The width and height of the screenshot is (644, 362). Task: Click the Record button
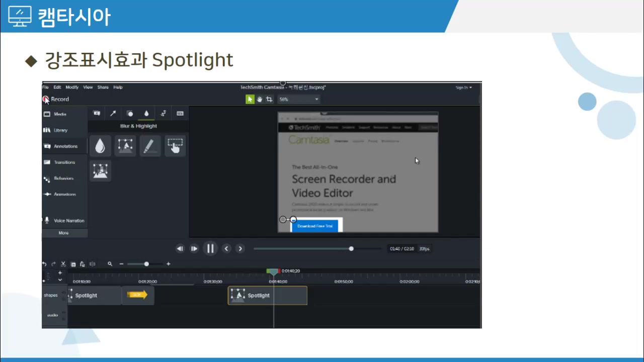(56, 100)
